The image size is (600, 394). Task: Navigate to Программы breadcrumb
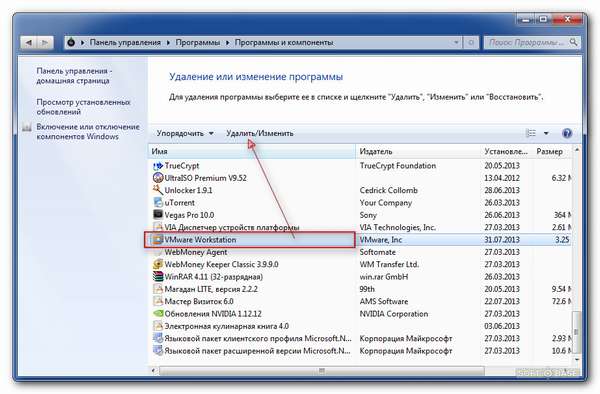(x=198, y=42)
